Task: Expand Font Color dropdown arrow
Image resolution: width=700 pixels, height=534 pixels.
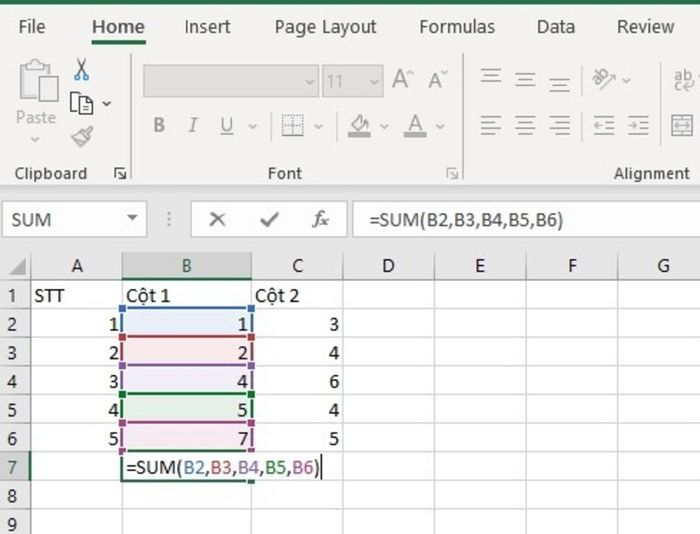Action: click(440, 127)
